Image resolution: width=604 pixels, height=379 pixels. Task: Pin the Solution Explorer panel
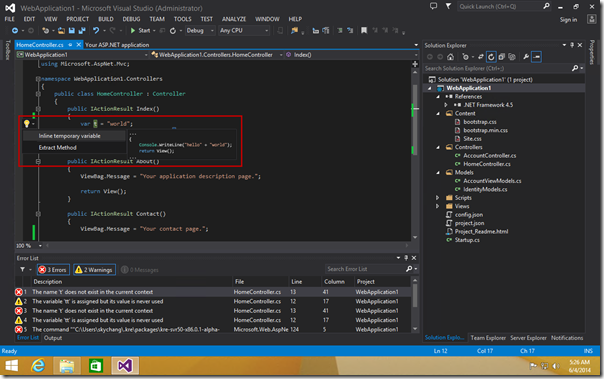572,45
